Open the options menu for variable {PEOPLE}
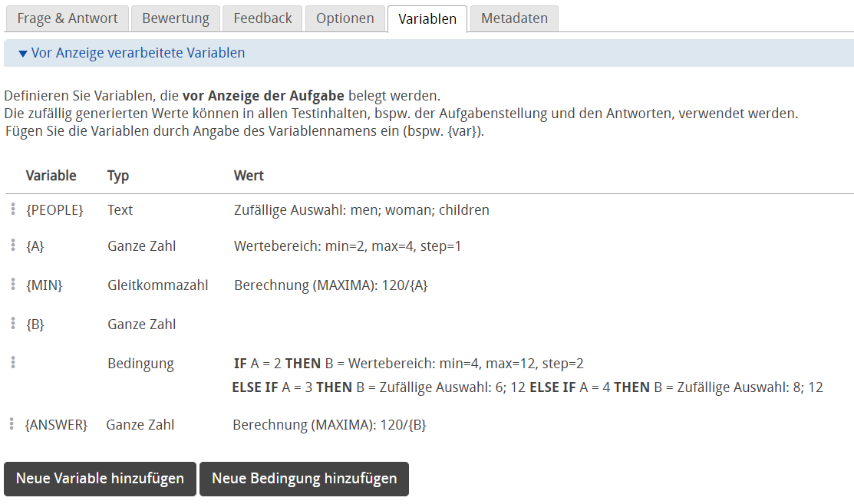854x504 pixels. [13, 209]
